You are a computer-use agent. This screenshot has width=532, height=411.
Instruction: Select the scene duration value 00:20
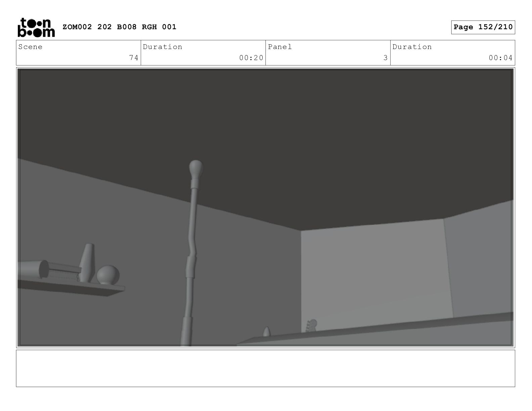(251, 58)
